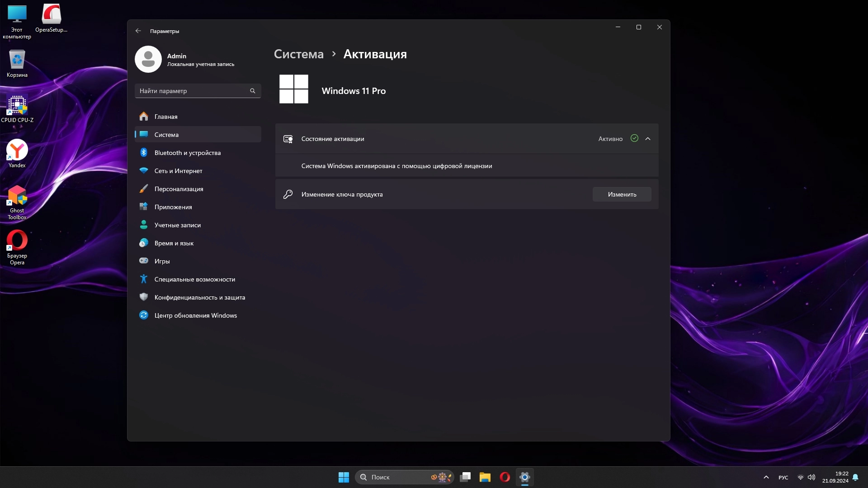
Task: Open Главная in the sidebar
Action: (x=165, y=117)
